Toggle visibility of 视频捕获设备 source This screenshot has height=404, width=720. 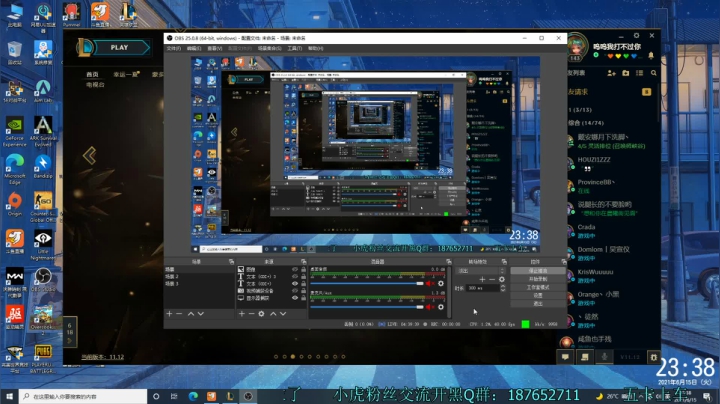[295, 291]
